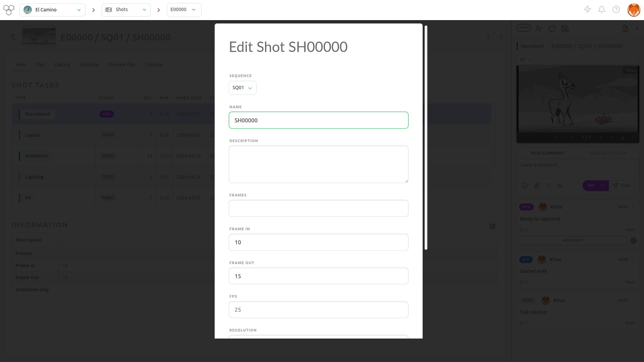Add a checklist to the comment
Viewport: 644px width, 362px height.
(548, 186)
